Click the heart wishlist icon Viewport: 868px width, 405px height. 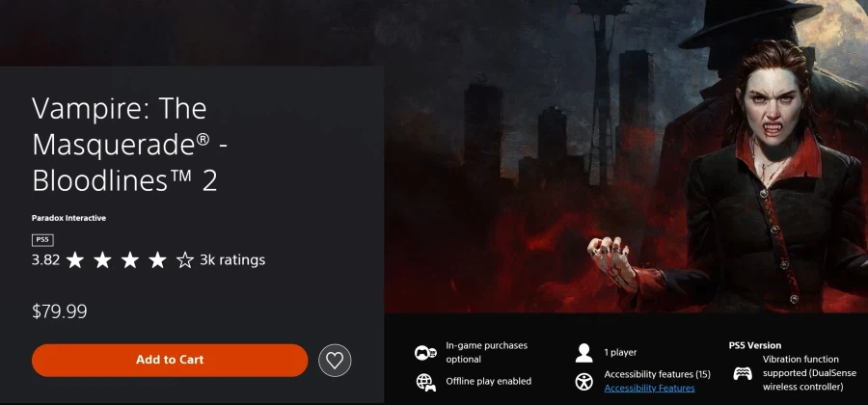pos(335,361)
